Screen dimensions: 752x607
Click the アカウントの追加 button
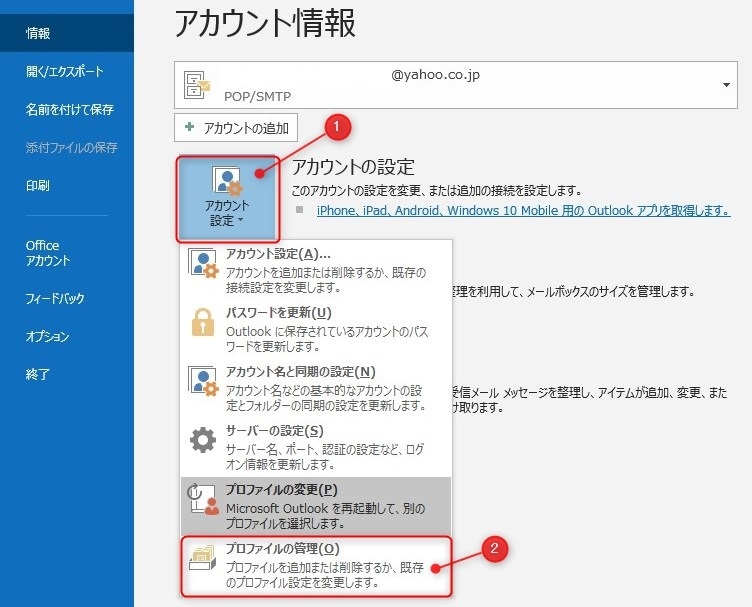[x=236, y=128]
